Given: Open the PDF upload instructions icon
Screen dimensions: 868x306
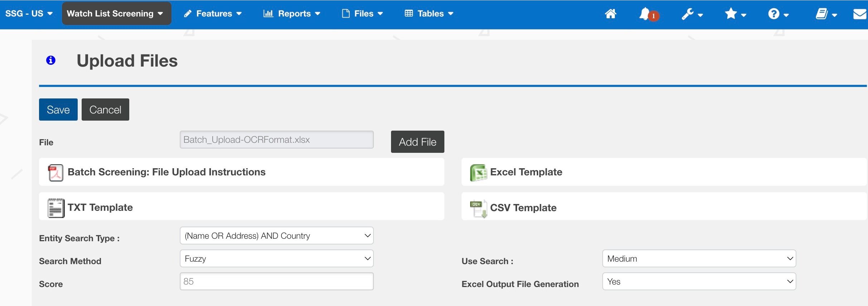Looking at the screenshot, I should tap(56, 173).
